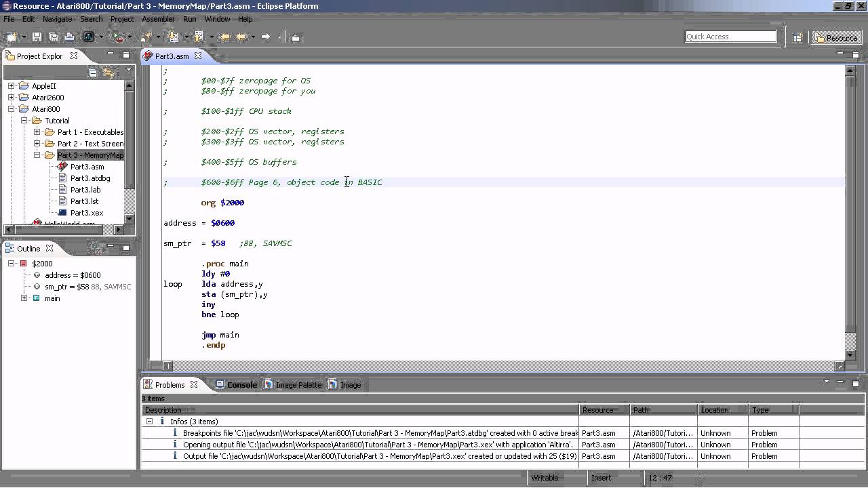This screenshot has width=868, height=488.
Task: Switch to the Console tab
Action: tap(241, 385)
